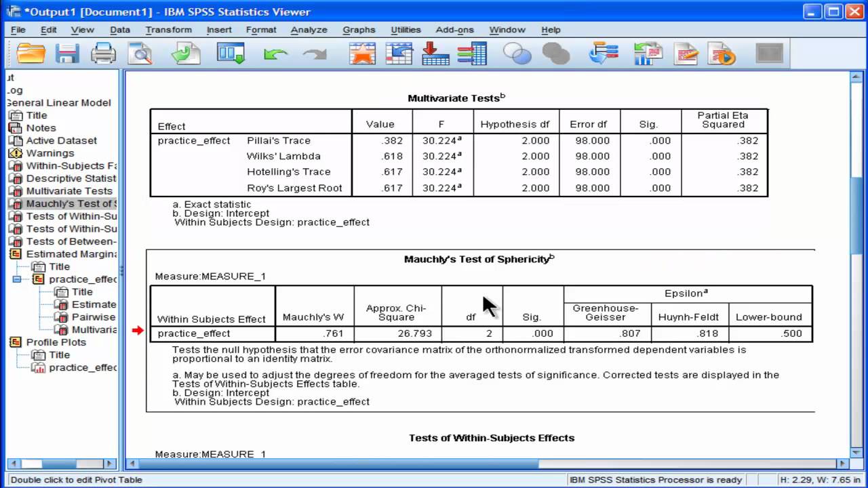The width and height of the screenshot is (868, 488).
Task: Select Within-Subjects Factors outline item
Action: pyautogui.click(x=71, y=166)
